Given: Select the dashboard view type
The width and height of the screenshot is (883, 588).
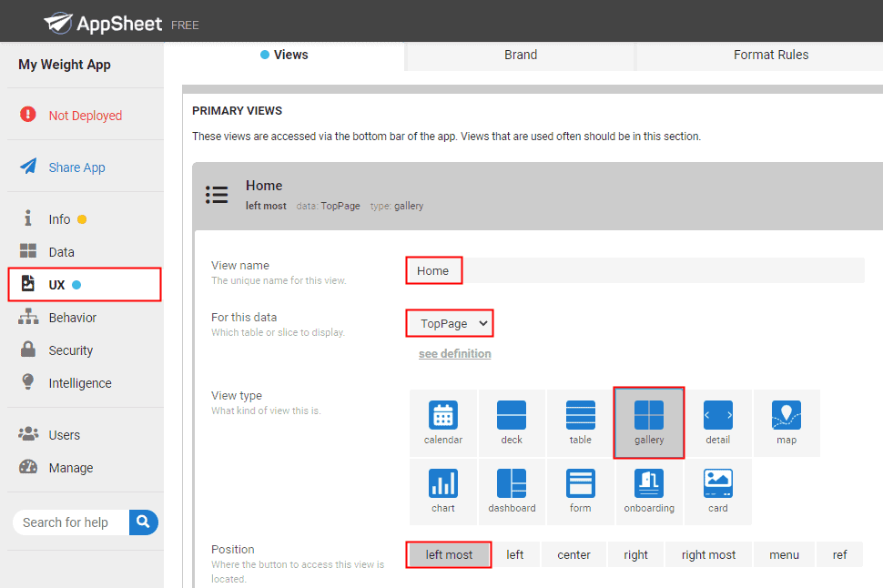Looking at the screenshot, I should coord(512,492).
